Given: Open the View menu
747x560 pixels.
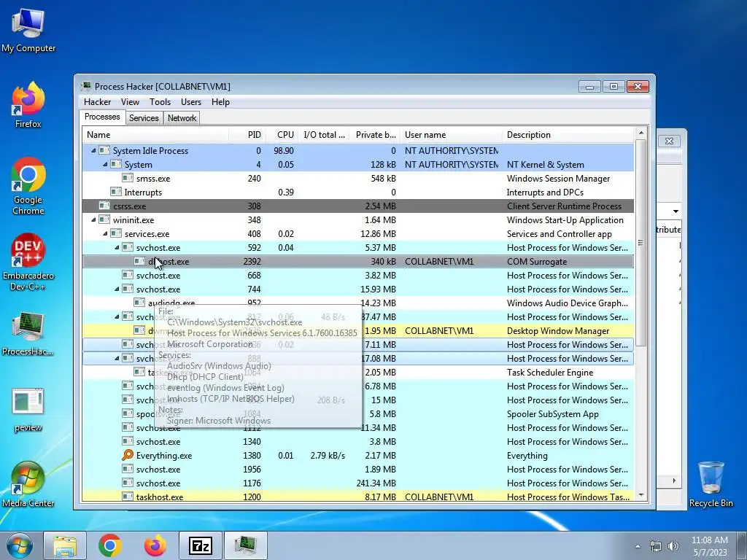Looking at the screenshot, I should 130,102.
